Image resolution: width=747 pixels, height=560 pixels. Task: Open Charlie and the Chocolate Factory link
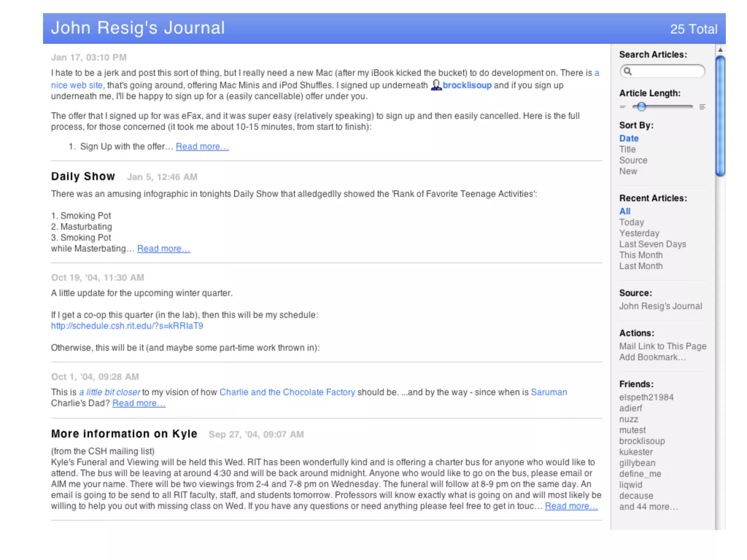287,392
